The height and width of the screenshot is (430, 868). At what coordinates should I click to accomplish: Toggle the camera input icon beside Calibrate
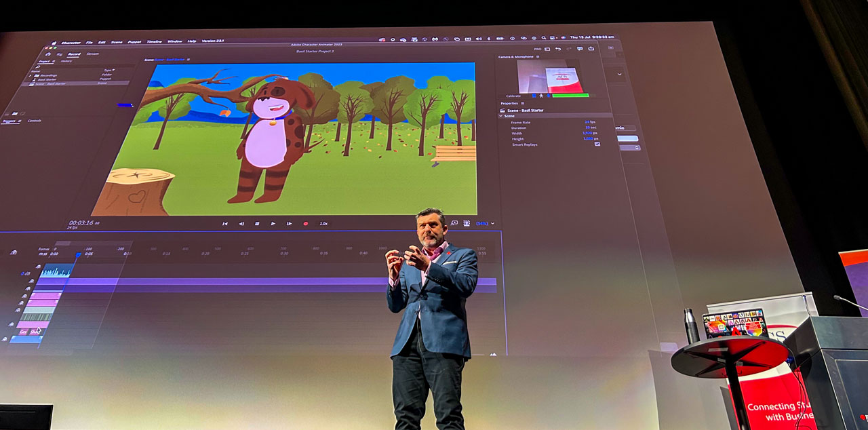pyautogui.click(x=534, y=96)
